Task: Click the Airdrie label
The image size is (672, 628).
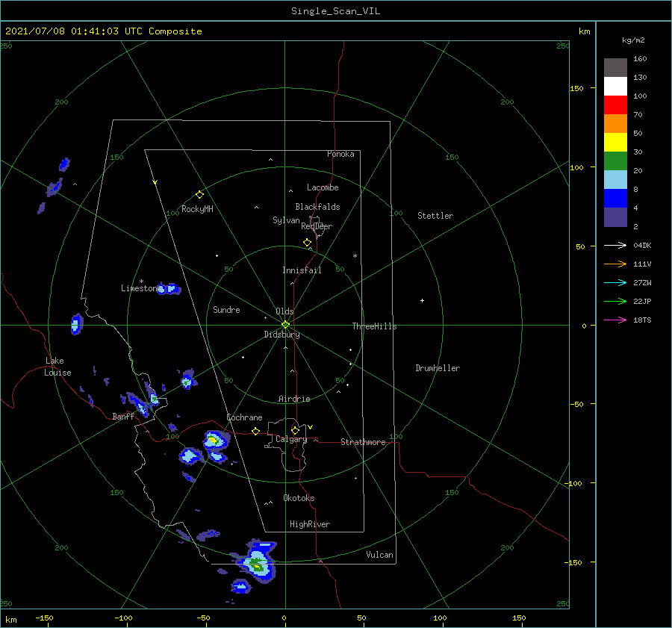Action: pyautogui.click(x=294, y=399)
